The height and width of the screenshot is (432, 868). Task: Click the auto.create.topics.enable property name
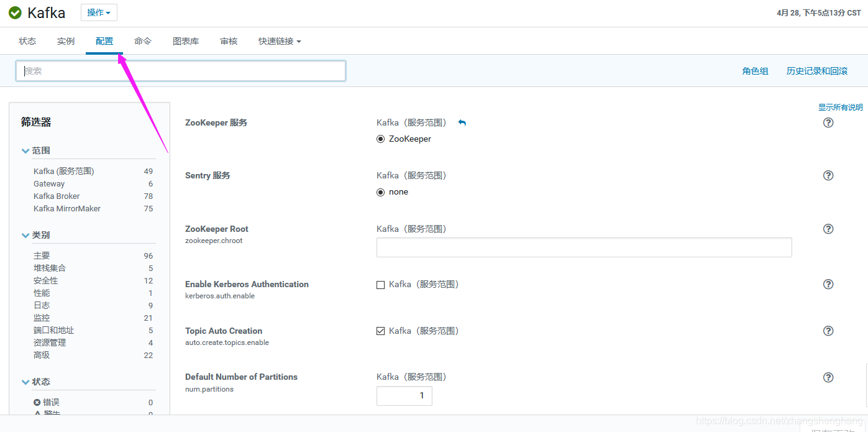pyautogui.click(x=227, y=342)
